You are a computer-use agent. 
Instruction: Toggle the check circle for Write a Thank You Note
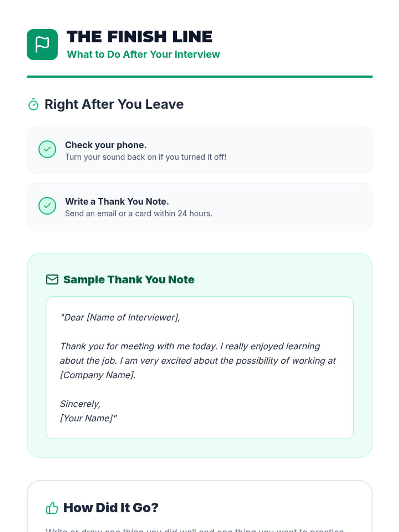click(47, 206)
